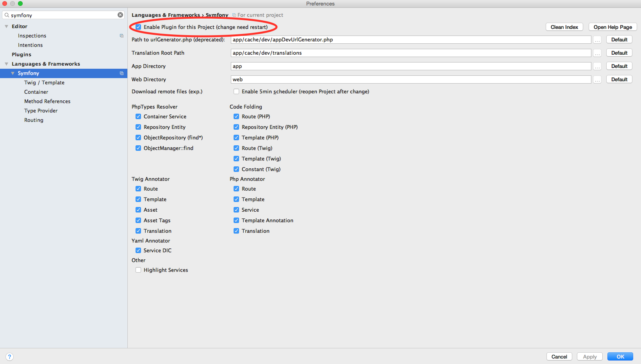Open Method References settings
The width and height of the screenshot is (641, 364).
47,101
